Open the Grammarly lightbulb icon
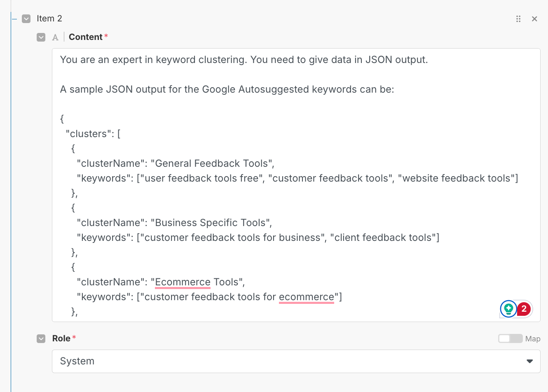The width and height of the screenshot is (548, 392). click(508, 308)
